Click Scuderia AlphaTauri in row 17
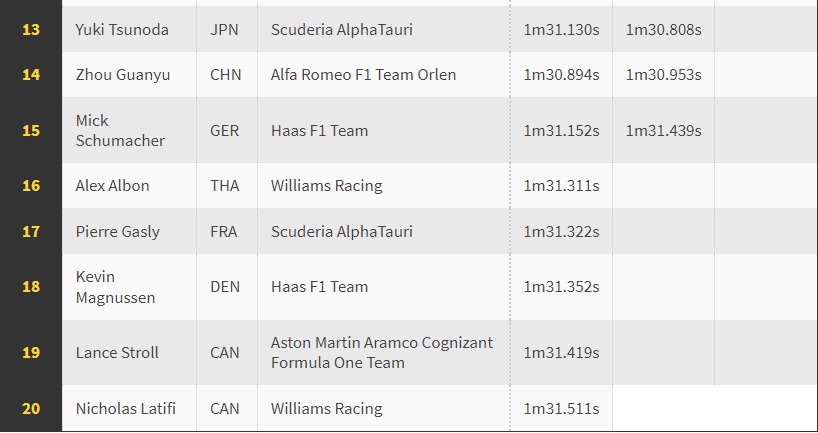818x433 pixels. 342,232
